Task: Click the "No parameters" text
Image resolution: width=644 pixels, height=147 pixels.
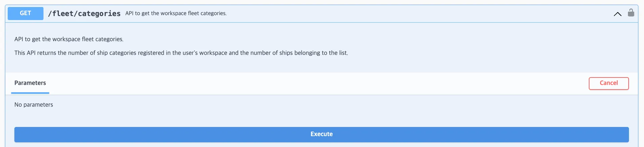Action: [34, 105]
